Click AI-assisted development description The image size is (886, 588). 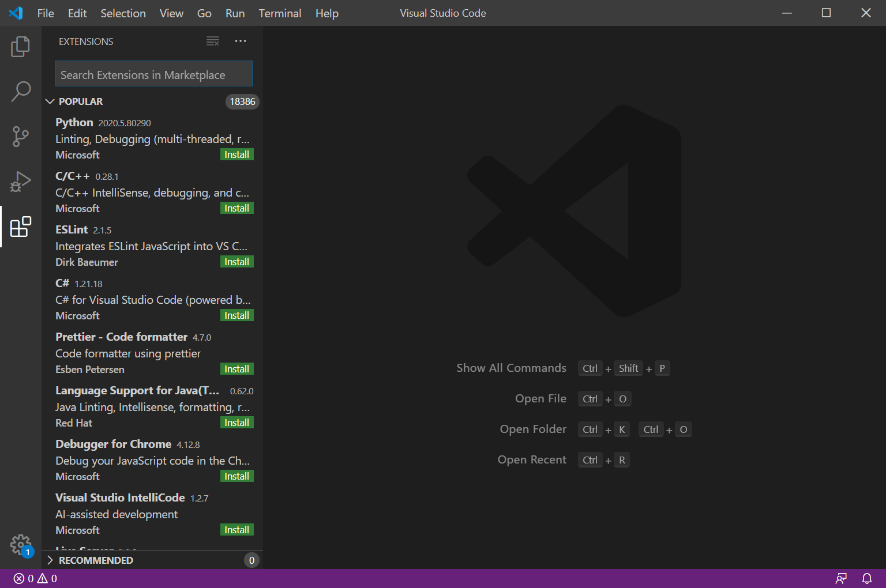point(117,514)
